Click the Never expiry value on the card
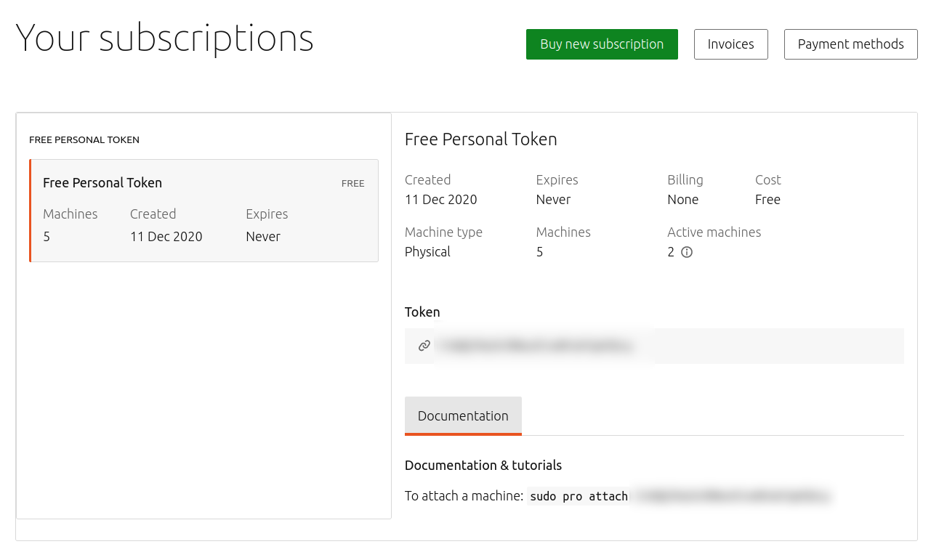The width and height of the screenshot is (939, 560). 263,237
